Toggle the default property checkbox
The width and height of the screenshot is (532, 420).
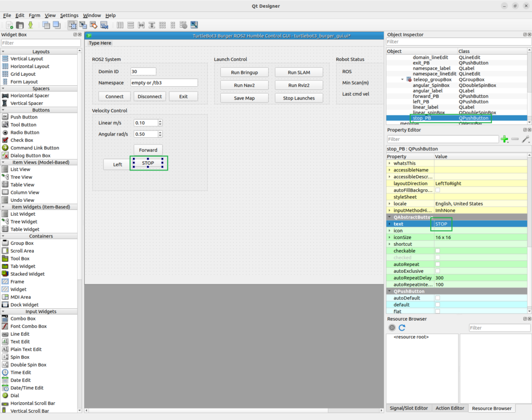coord(437,305)
